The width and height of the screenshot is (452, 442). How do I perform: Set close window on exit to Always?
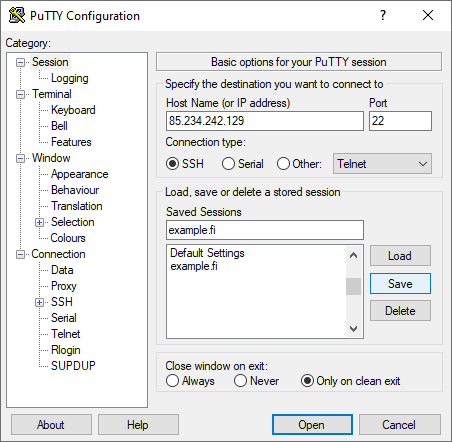(x=172, y=381)
